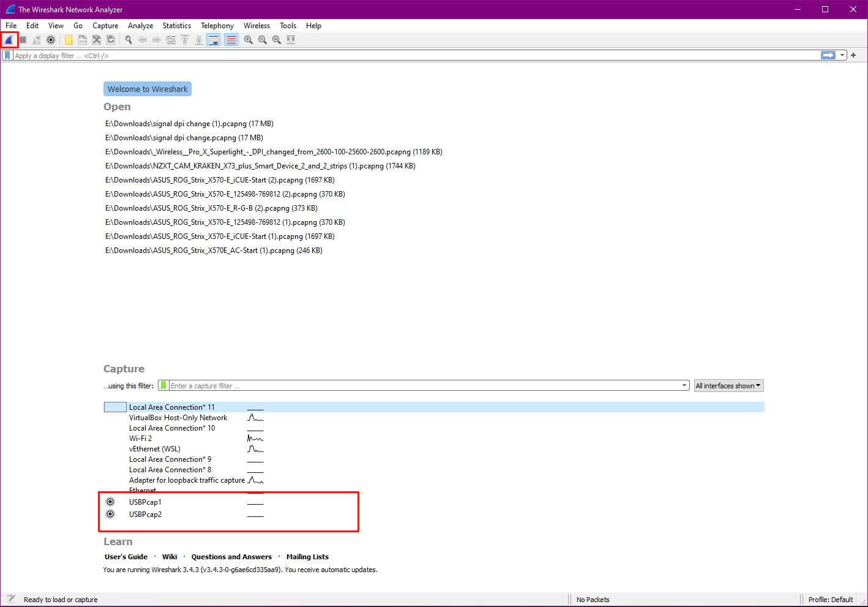Click the display filter bookmark icon
Viewport: 868px width, 607px height.
coord(7,55)
